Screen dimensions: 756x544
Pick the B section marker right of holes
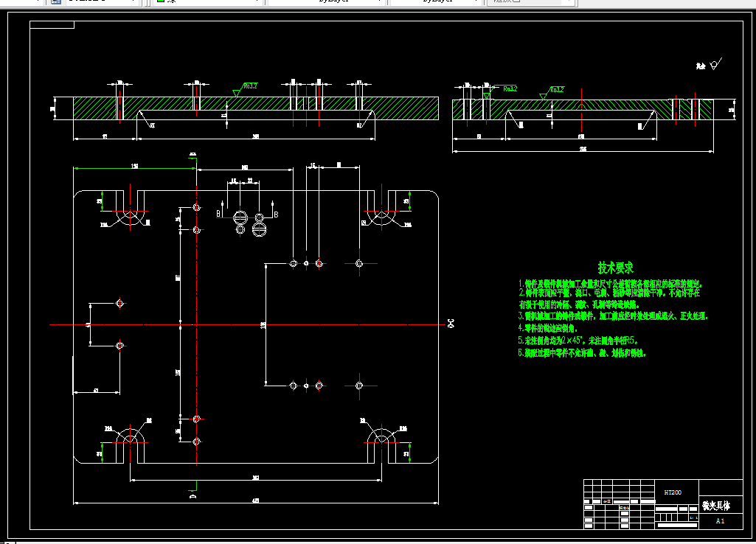276,214
